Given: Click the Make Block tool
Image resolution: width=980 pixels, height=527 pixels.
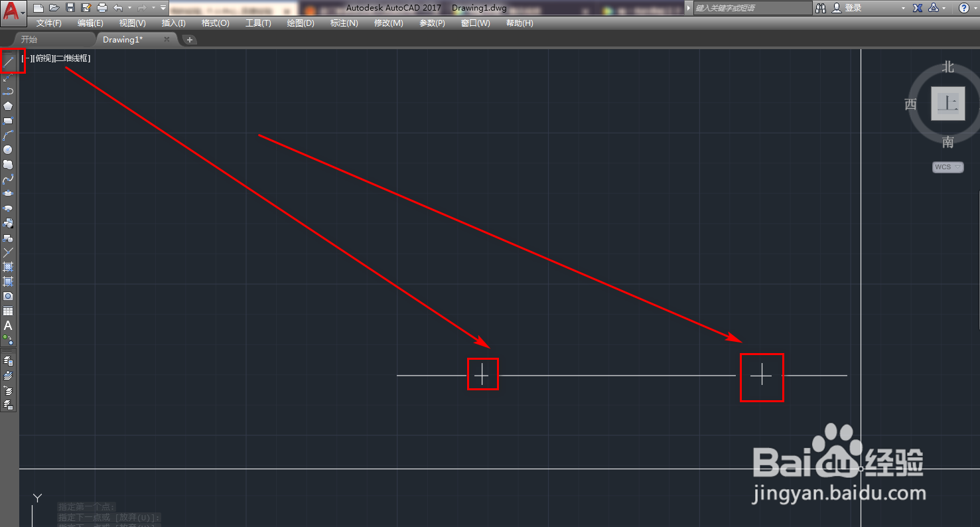Looking at the screenshot, I should 9,238.
